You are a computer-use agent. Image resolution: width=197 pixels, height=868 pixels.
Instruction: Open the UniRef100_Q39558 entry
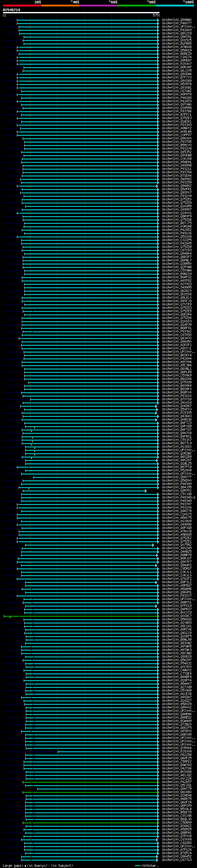click(176, 108)
